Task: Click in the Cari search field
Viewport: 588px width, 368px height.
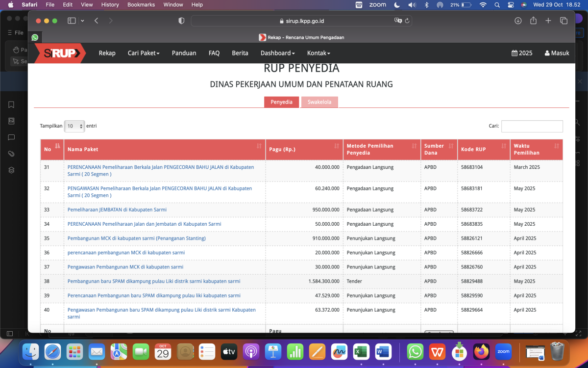Action: (532, 126)
